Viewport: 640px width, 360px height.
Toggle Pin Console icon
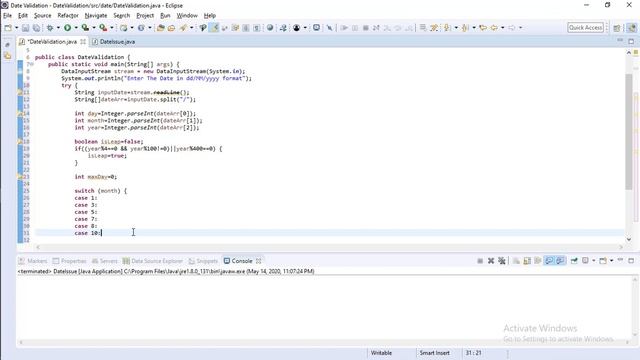[x=574, y=261]
